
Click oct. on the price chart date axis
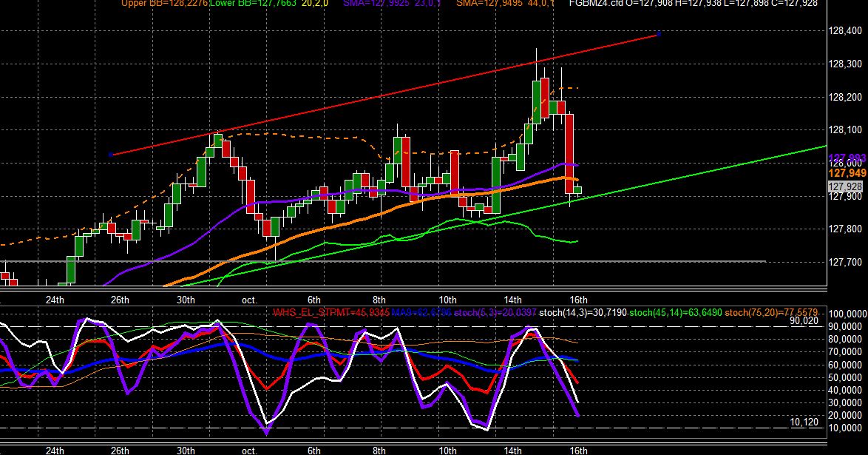(x=250, y=300)
